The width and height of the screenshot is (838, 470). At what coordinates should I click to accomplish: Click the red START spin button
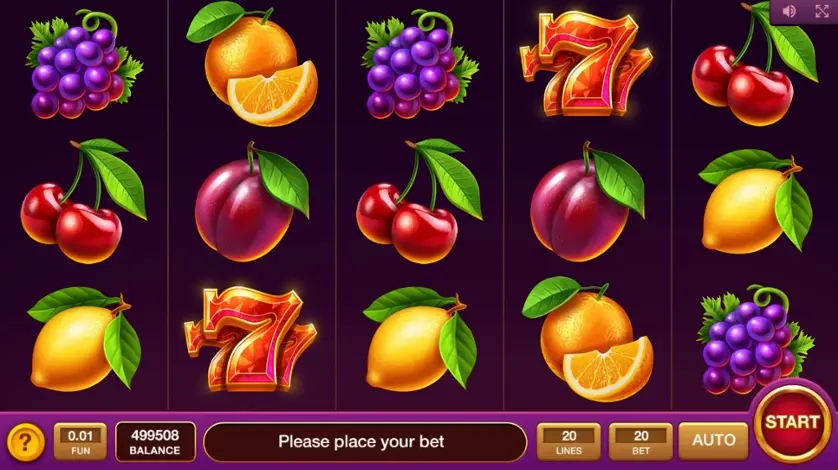[x=792, y=422]
